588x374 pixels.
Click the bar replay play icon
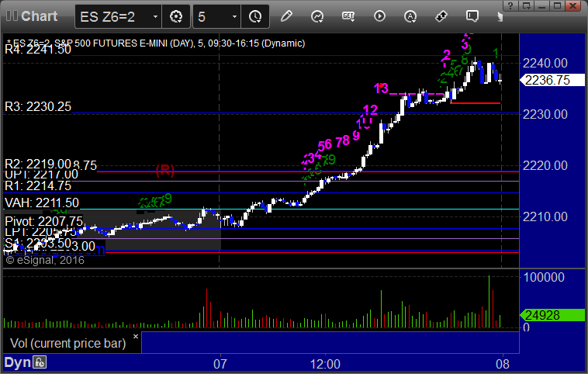click(x=379, y=16)
